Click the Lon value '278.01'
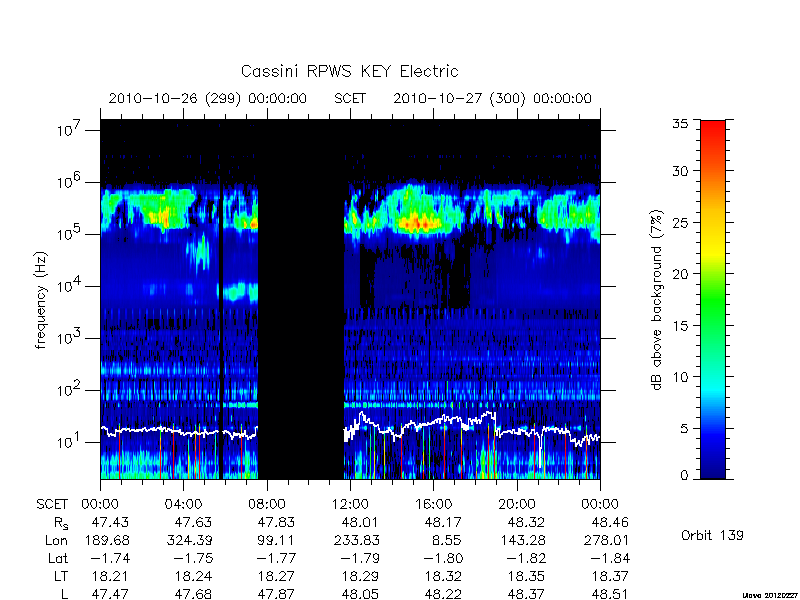 (606, 540)
